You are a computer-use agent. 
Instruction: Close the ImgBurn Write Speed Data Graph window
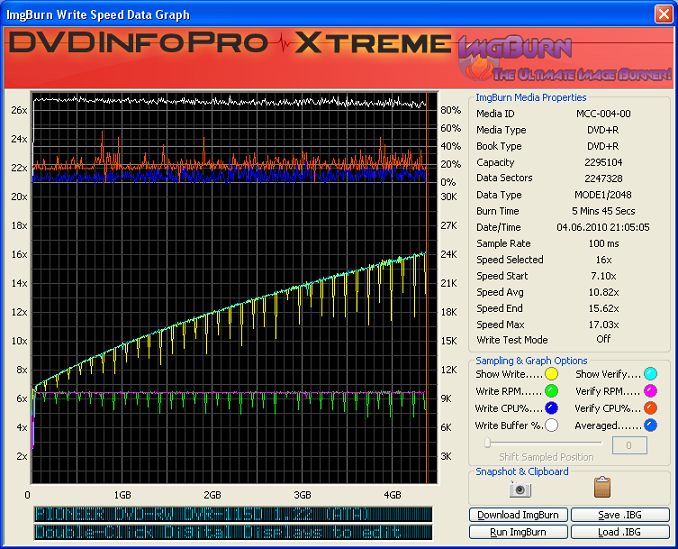663,14
